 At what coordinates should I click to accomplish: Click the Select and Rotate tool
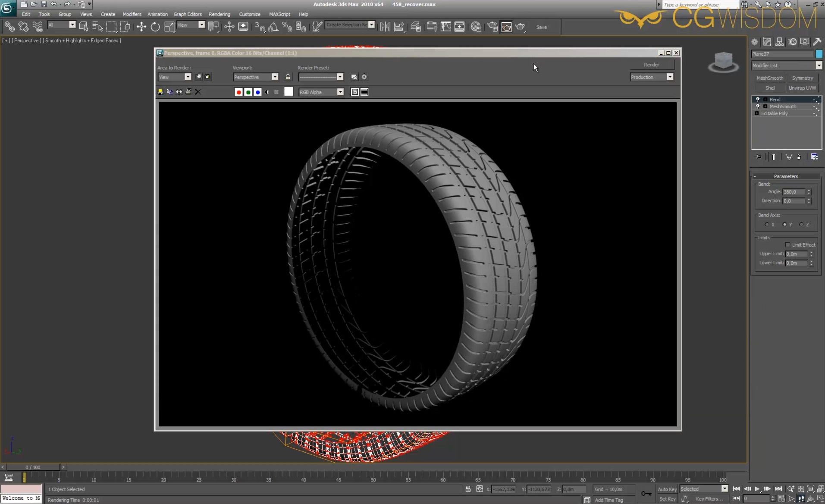click(x=155, y=27)
